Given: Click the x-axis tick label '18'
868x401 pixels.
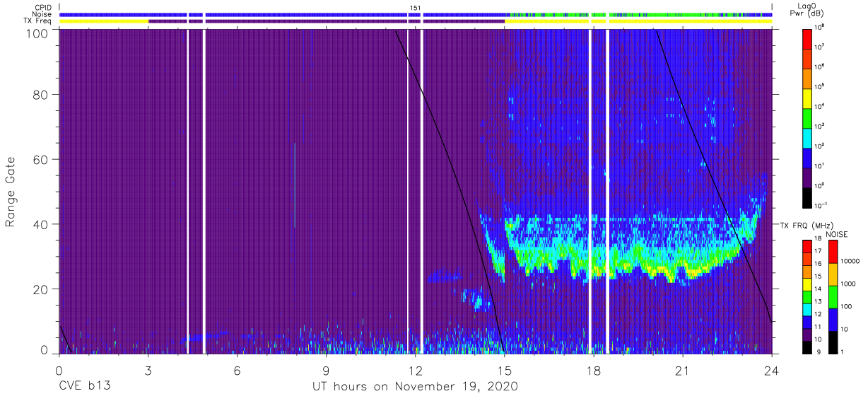Looking at the screenshot, I should (x=593, y=371).
